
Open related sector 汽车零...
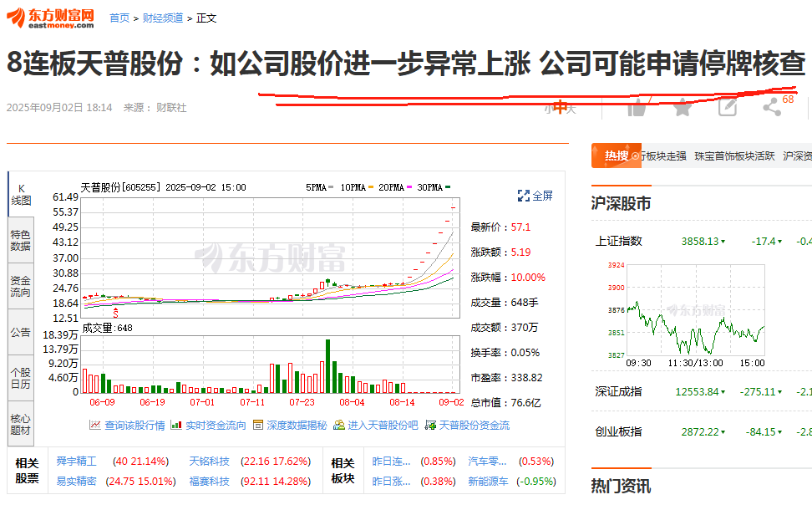[487, 461]
